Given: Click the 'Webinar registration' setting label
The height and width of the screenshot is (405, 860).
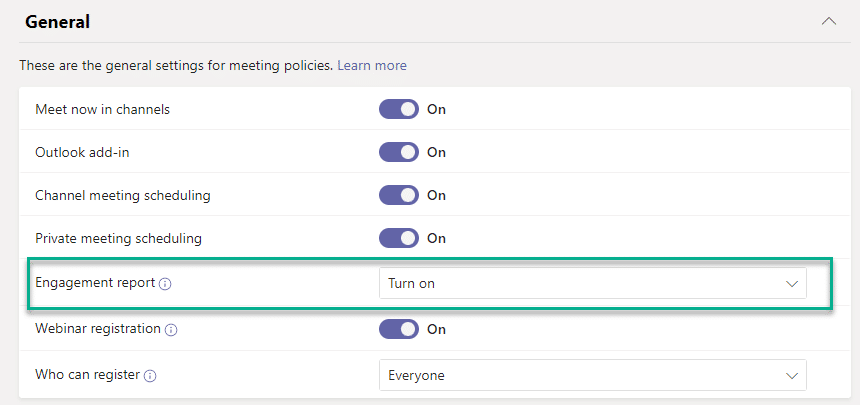Looking at the screenshot, I should (98, 329).
